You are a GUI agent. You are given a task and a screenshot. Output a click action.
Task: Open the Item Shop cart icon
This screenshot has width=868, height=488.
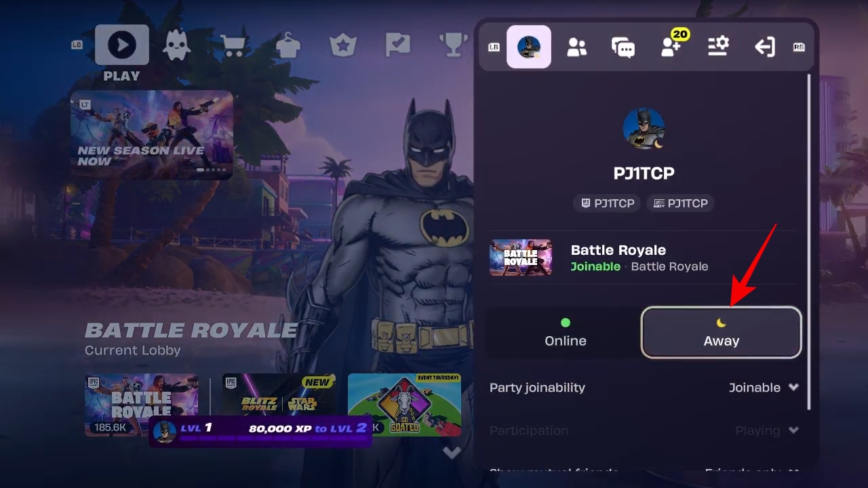click(233, 46)
